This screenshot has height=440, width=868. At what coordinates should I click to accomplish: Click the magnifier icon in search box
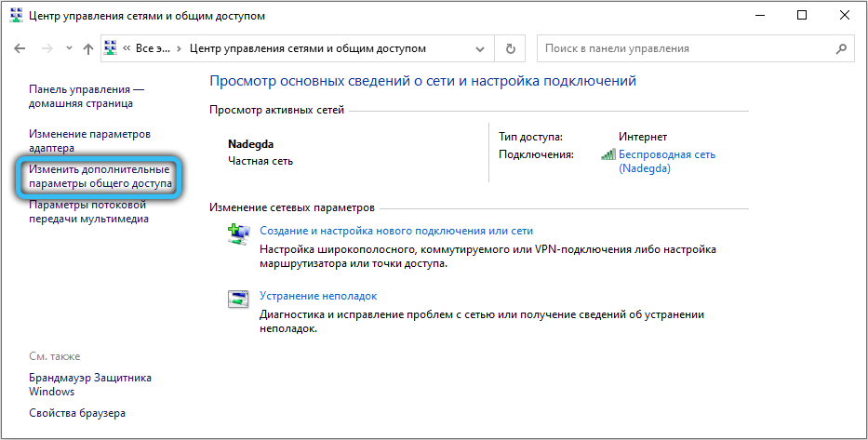point(841,48)
